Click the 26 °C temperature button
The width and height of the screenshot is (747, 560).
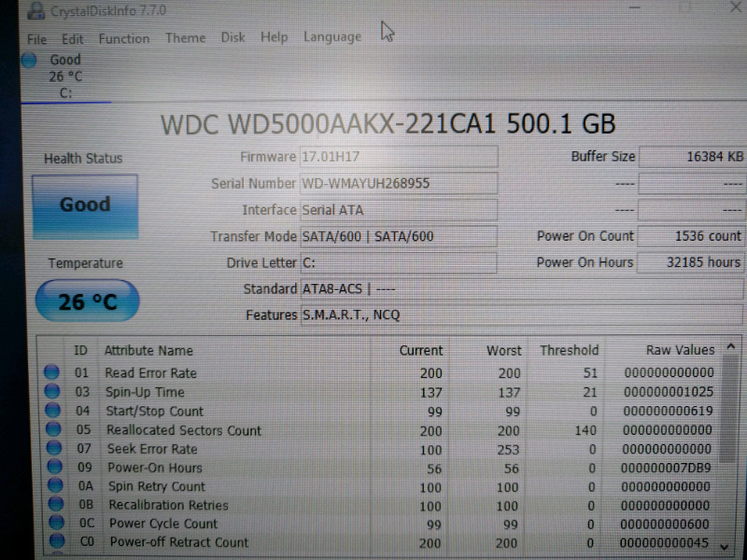[x=87, y=301]
